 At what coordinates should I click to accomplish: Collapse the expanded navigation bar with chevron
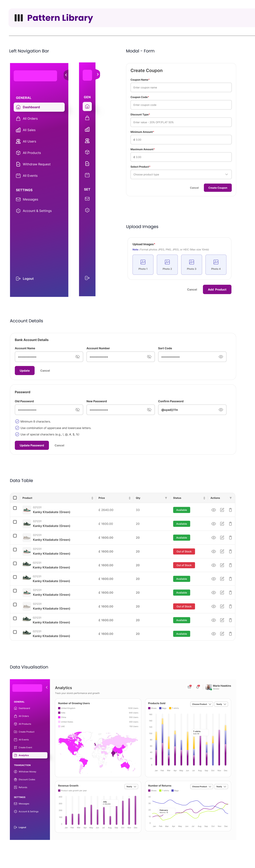click(66, 75)
